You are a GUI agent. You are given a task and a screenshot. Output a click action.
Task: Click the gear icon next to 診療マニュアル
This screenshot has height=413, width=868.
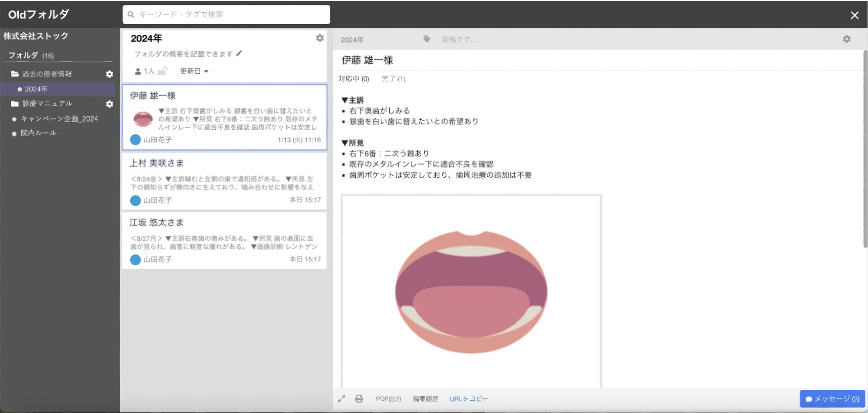click(x=110, y=104)
